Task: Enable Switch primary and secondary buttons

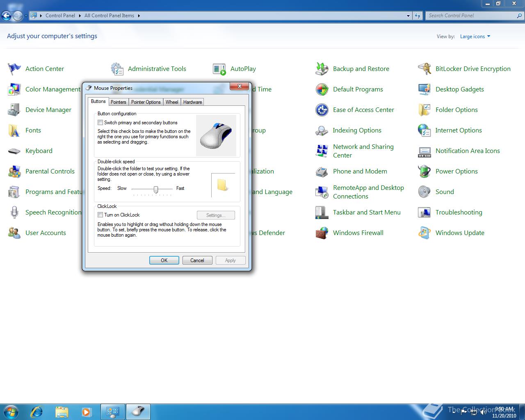Action: tap(100, 123)
